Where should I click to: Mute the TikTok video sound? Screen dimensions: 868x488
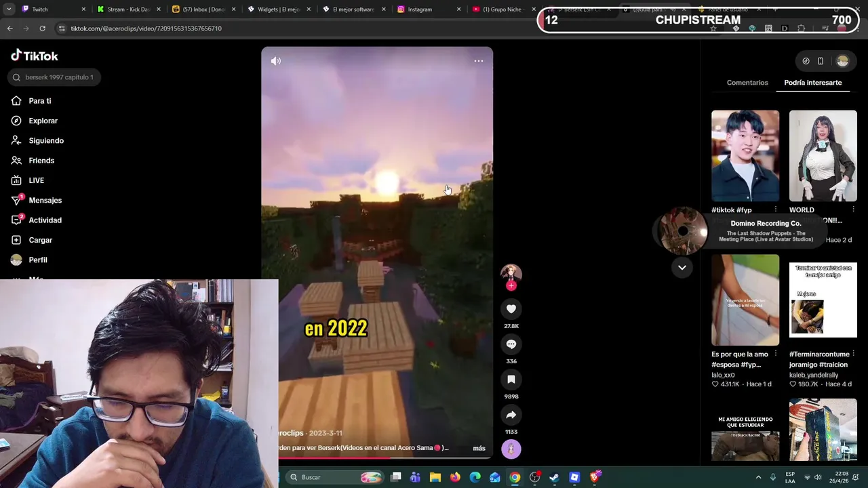(276, 61)
